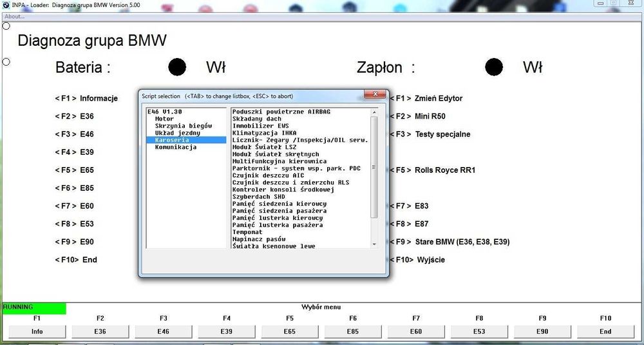Click the E65 button under F5
644x345 pixels.
click(290, 331)
